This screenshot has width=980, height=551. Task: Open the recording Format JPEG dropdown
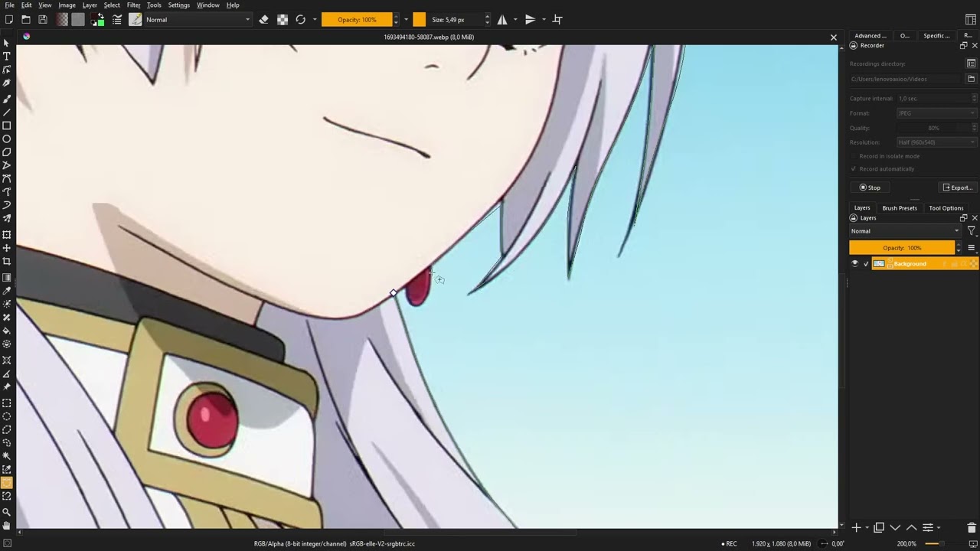tap(936, 113)
